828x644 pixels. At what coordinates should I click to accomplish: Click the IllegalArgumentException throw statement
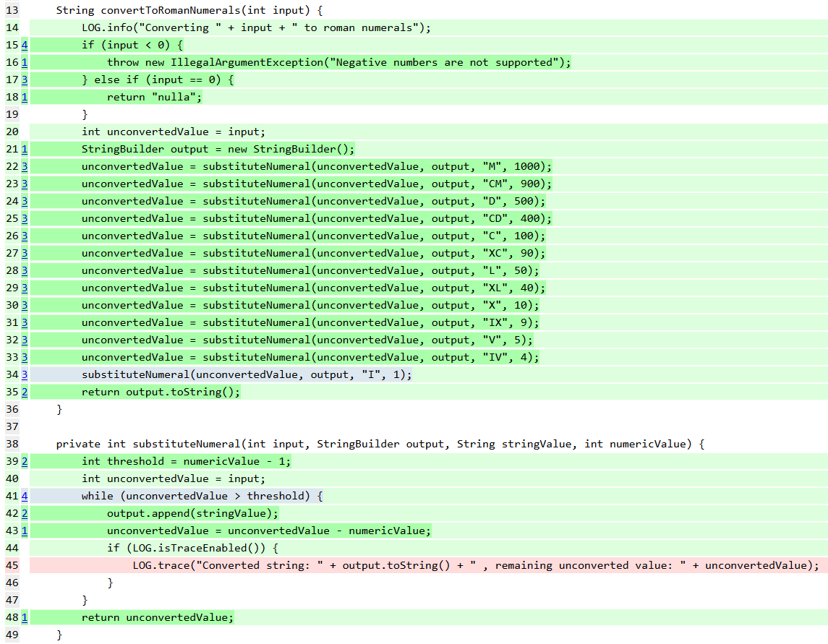[338, 62]
